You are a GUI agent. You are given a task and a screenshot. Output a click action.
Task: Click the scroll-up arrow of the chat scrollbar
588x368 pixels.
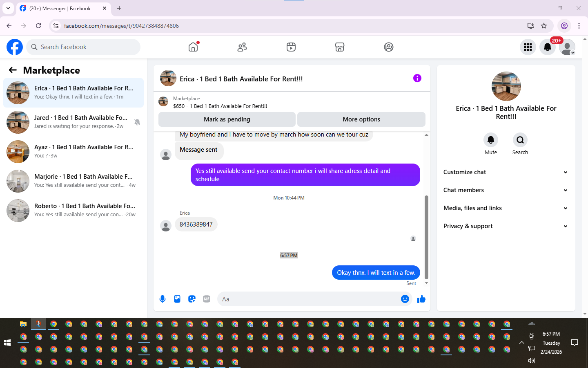click(x=426, y=135)
